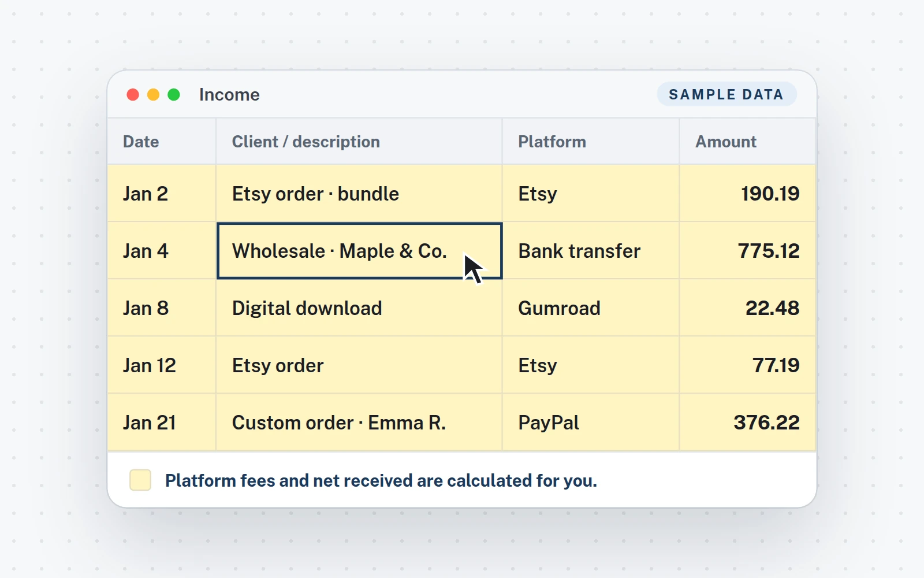The width and height of the screenshot is (924, 578).
Task: Click the red close window dot
Action: 133,95
